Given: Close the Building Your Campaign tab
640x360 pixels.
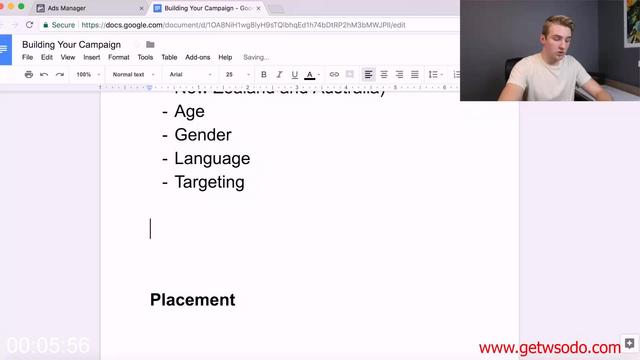Looking at the screenshot, I should point(258,8).
